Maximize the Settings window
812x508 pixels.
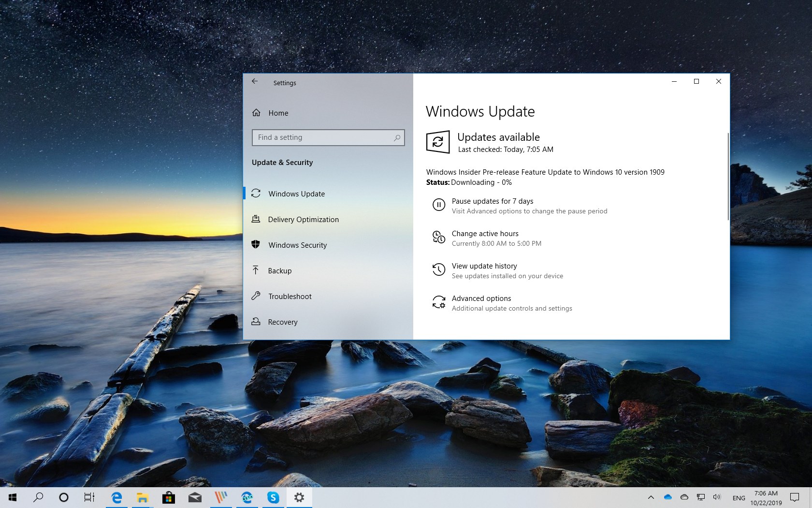(696, 81)
